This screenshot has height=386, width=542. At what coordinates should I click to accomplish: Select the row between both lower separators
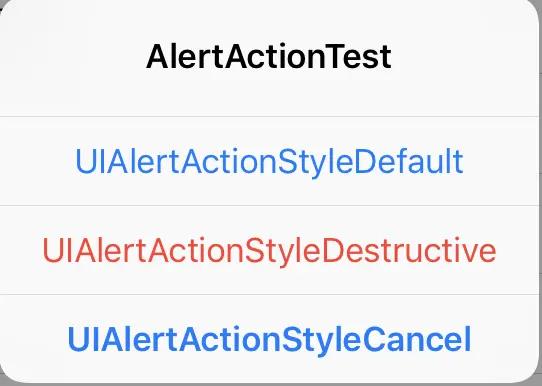pyautogui.click(x=270, y=250)
